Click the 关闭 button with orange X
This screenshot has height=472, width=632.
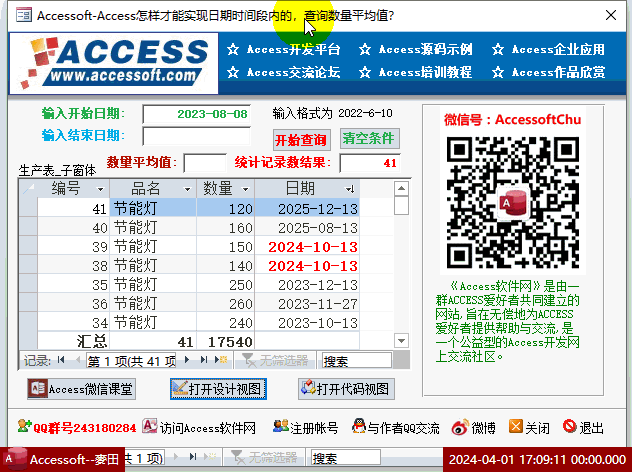(529, 427)
